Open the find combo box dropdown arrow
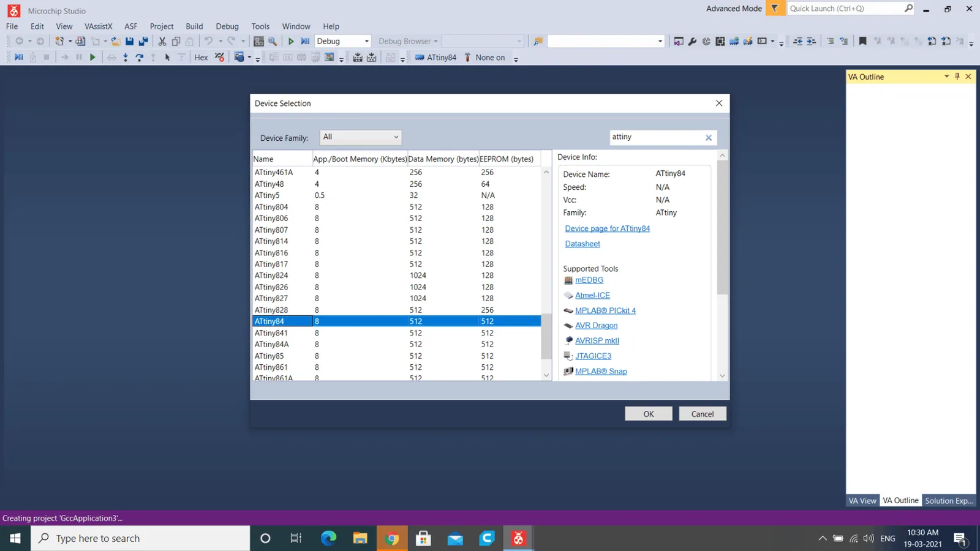Screen dimensions: 980x551 (660, 41)
